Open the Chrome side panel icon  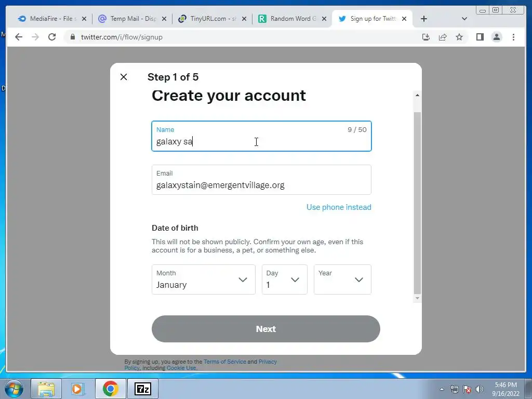coord(480,37)
